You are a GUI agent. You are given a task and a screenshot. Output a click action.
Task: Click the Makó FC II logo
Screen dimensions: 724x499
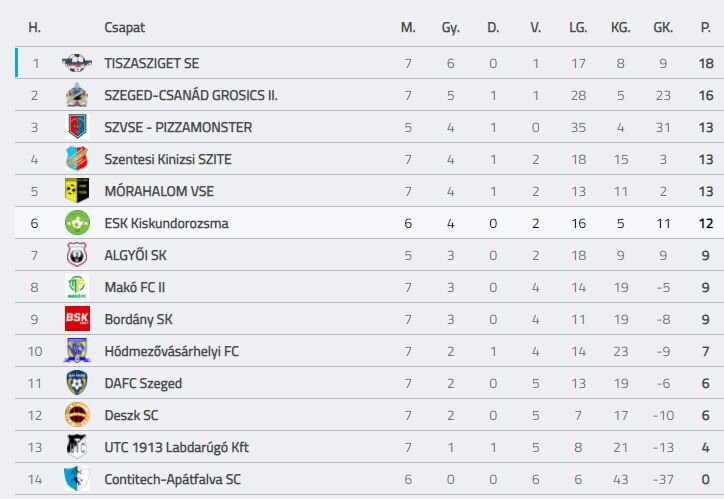tap(77, 287)
